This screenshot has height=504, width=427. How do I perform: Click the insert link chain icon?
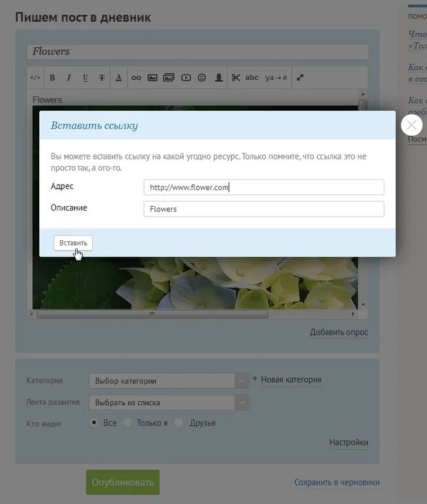136,78
